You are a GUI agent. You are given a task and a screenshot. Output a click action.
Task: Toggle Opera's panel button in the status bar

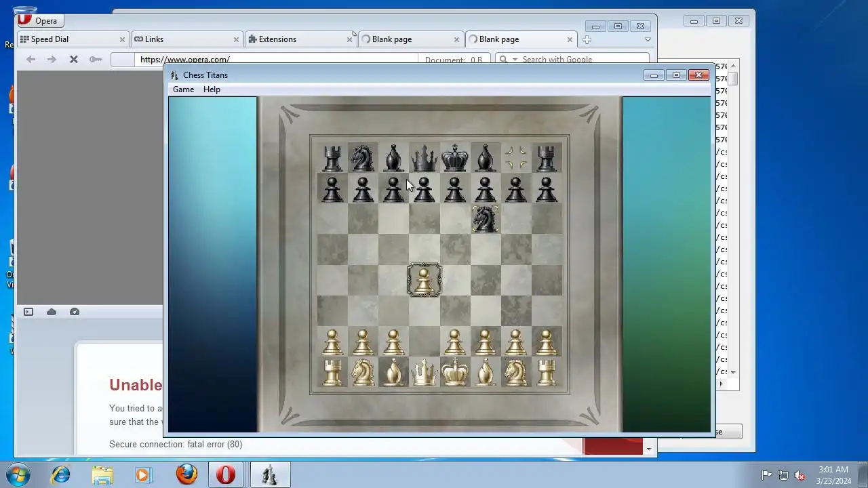point(28,312)
